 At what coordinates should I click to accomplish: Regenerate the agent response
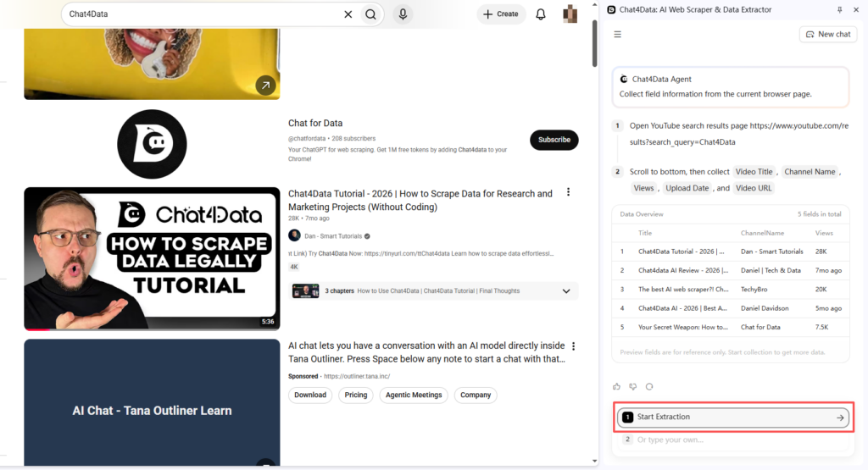pyautogui.click(x=649, y=386)
